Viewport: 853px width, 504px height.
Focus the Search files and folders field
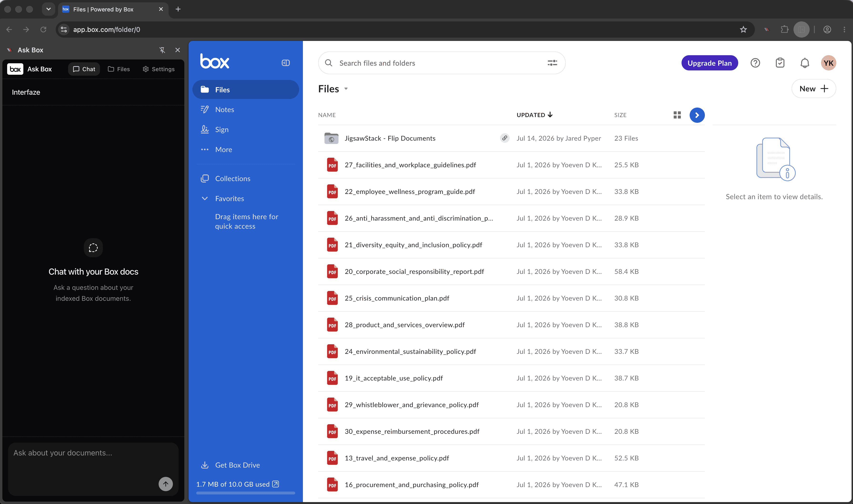pos(442,63)
